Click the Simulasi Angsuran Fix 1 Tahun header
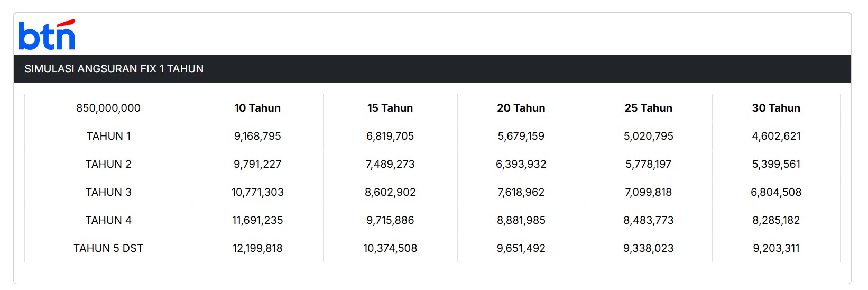Viewport: 868px width, 290px height. point(114,69)
